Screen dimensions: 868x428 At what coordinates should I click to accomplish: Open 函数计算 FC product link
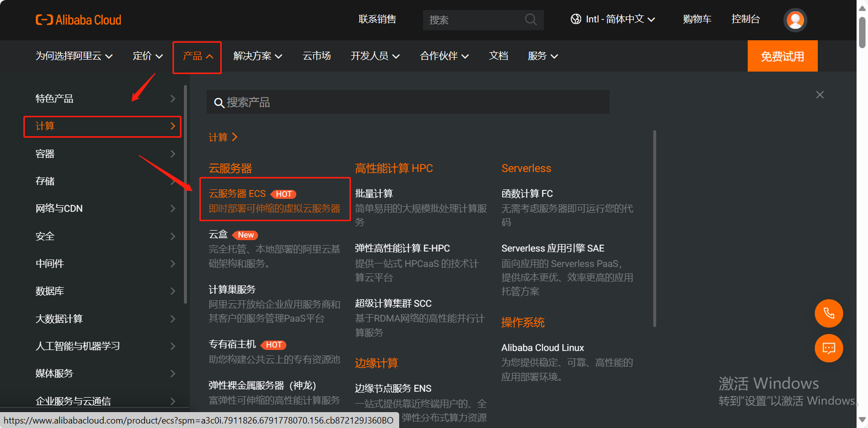[527, 193]
